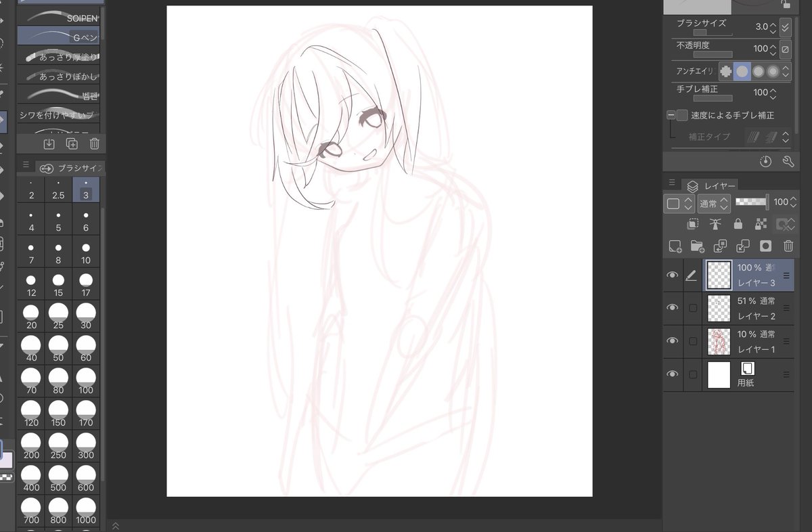Screen dimensions: 812x532
Task: Click drag handle of レイヤー 2
Action: (786, 308)
